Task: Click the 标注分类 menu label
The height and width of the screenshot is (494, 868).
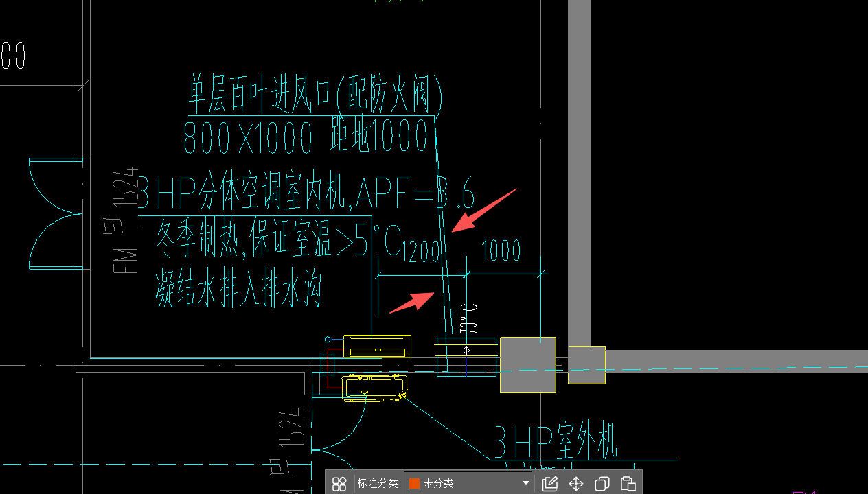Action: coord(376,482)
